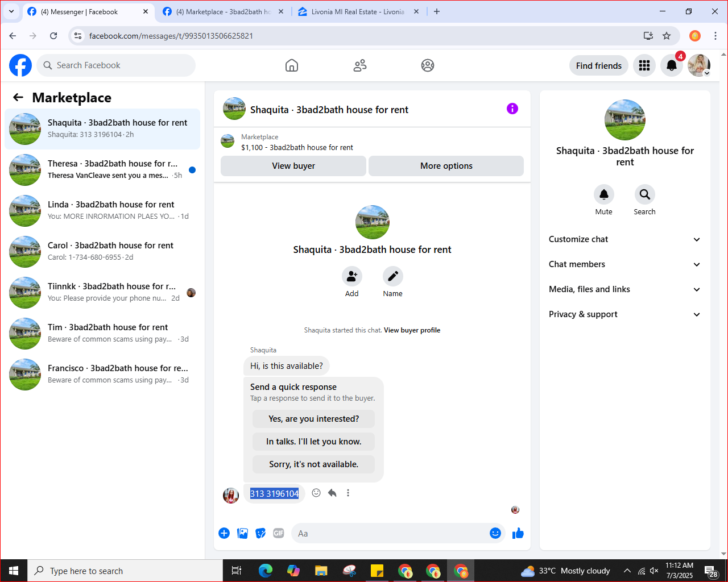Open the Chrome three-dot menu
Viewport: 728px width, 582px height.
(715, 36)
